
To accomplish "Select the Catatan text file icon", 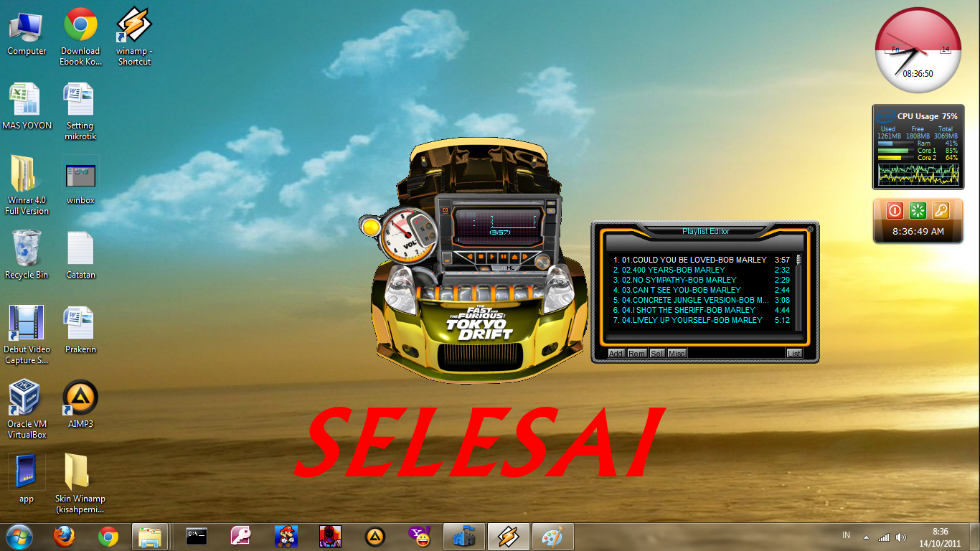I will click(x=80, y=255).
